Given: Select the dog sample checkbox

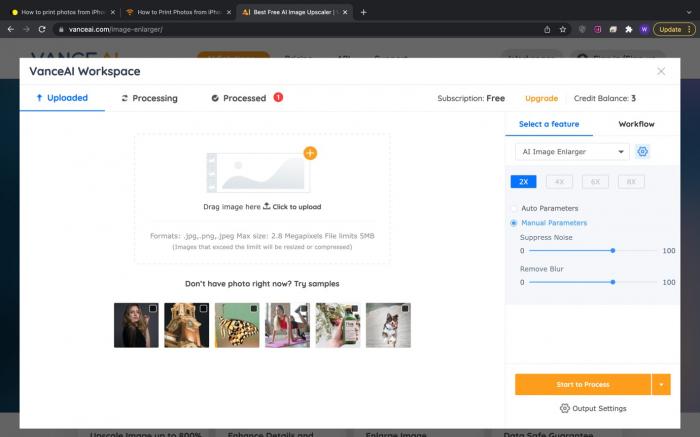Looking at the screenshot, I should [405, 308].
